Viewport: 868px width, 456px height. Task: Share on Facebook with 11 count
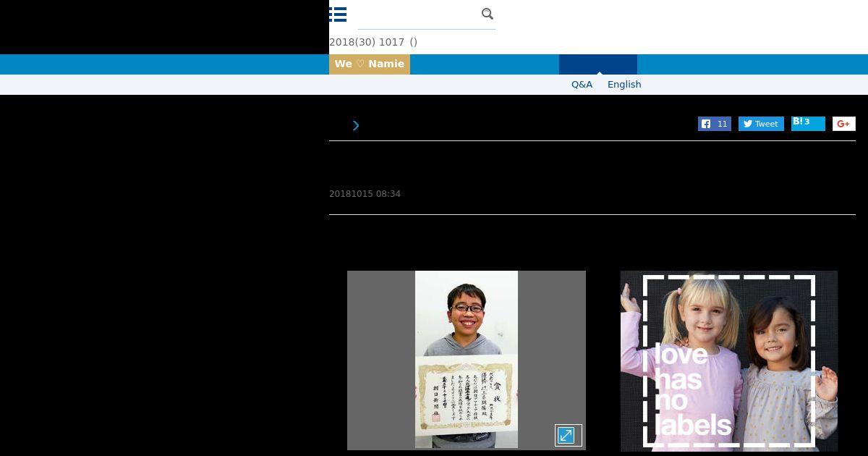point(715,124)
